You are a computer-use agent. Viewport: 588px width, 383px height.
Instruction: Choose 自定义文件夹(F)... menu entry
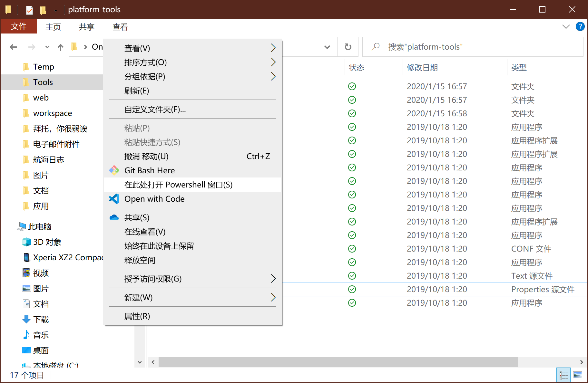(192, 110)
